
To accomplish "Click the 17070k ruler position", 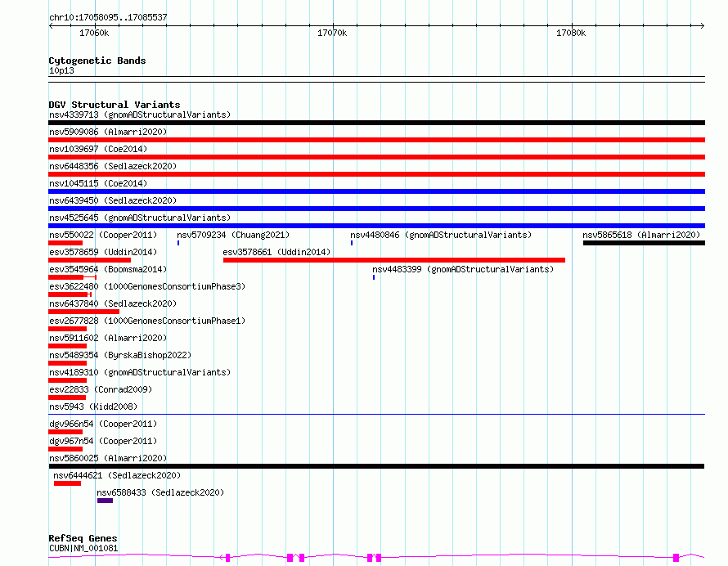I will click(x=332, y=33).
